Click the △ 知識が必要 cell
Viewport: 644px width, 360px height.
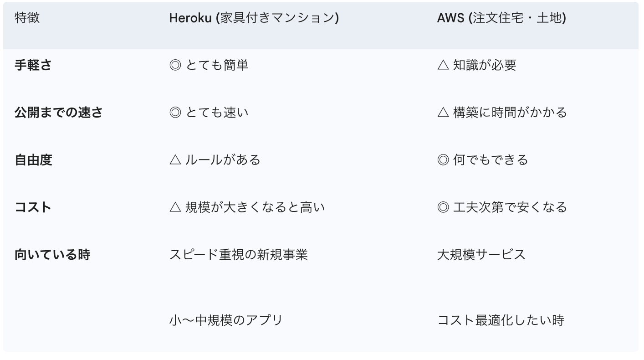click(x=476, y=65)
